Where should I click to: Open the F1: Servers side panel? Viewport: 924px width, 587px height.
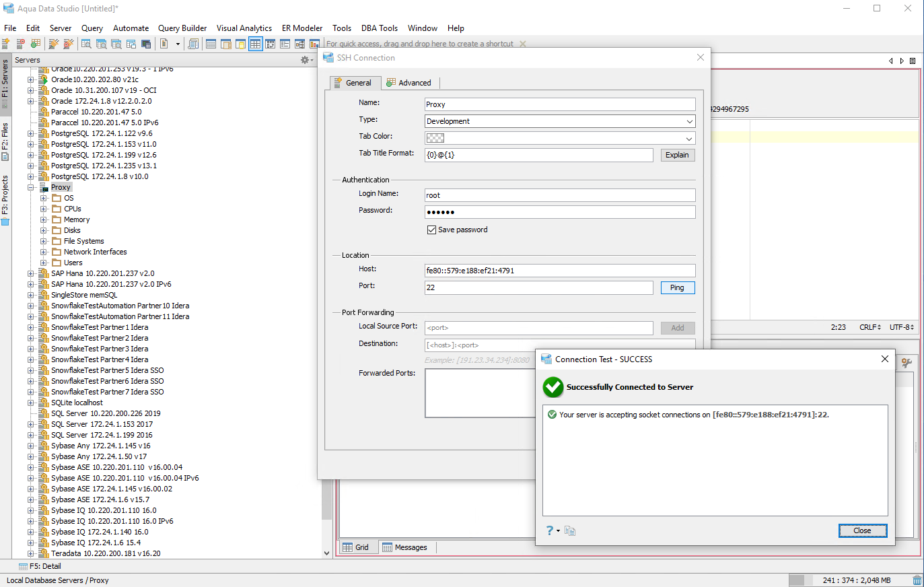(x=5, y=83)
